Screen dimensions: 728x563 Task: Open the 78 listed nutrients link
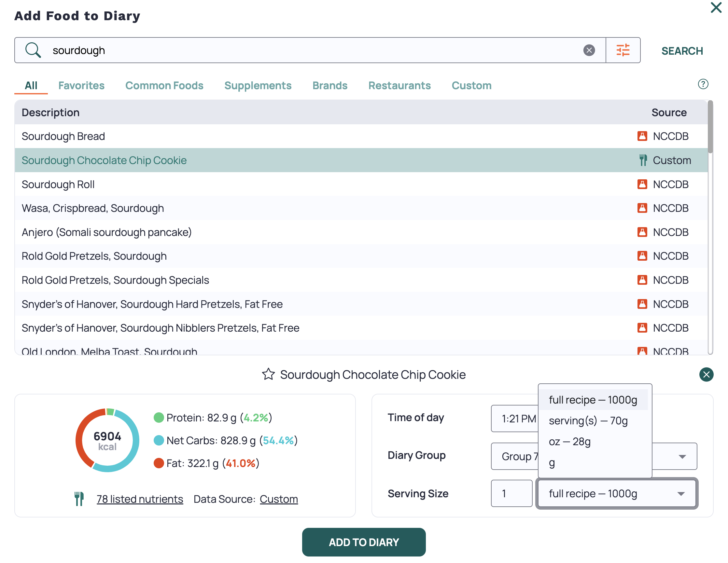[140, 499]
